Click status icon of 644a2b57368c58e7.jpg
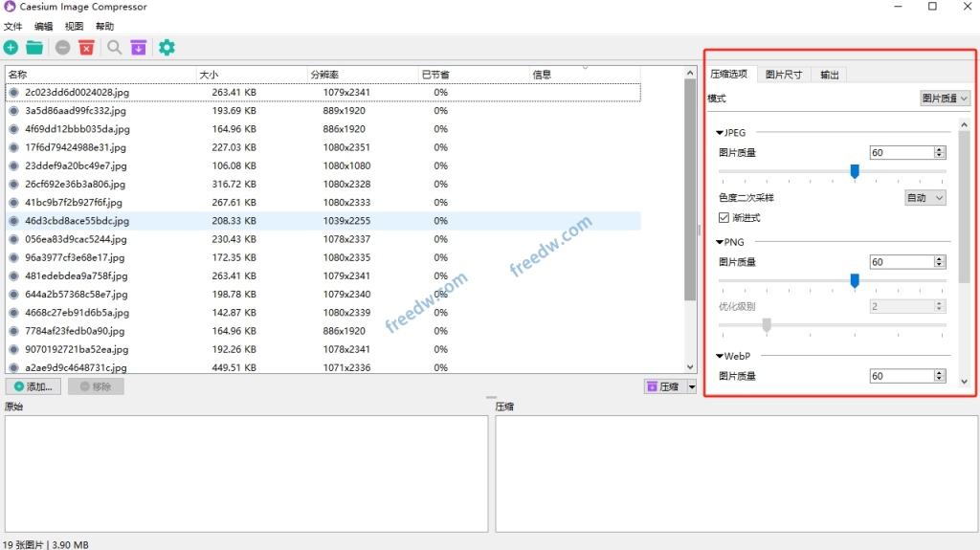 [13, 295]
